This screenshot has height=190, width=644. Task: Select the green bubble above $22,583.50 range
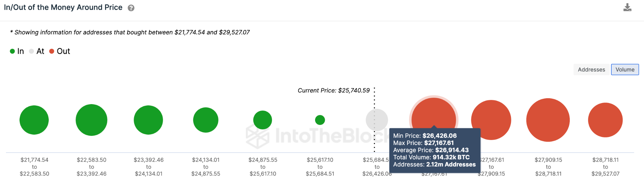pyautogui.click(x=92, y=120)
